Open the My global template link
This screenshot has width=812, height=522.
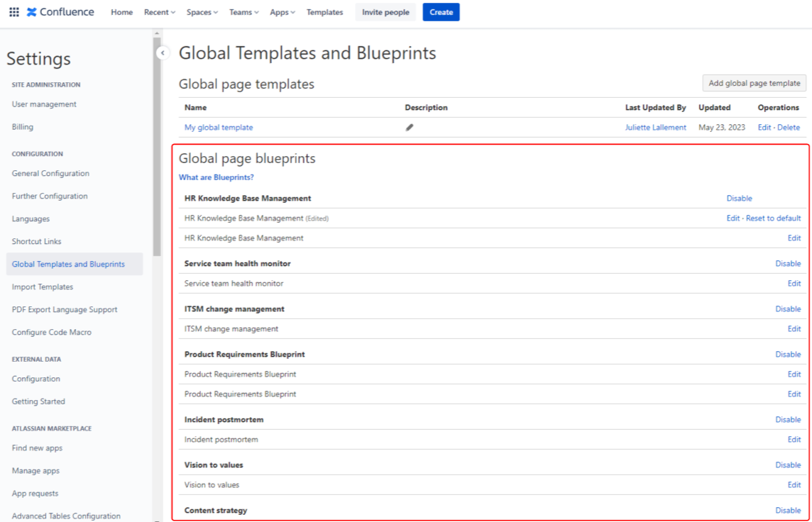coord(219,128)
